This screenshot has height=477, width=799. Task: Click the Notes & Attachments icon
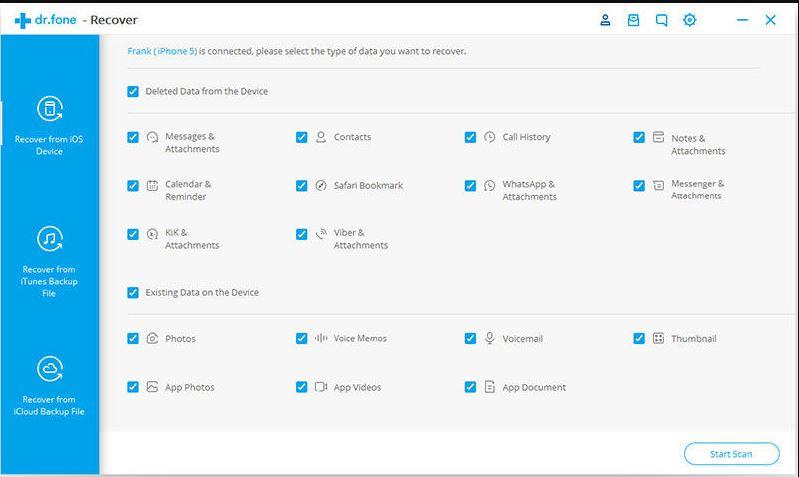click(658, 137)
